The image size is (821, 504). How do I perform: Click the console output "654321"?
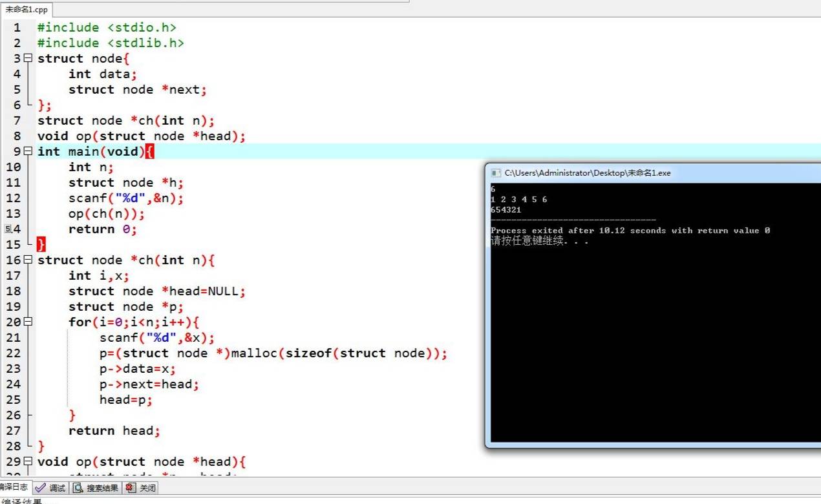pos(506,210)
